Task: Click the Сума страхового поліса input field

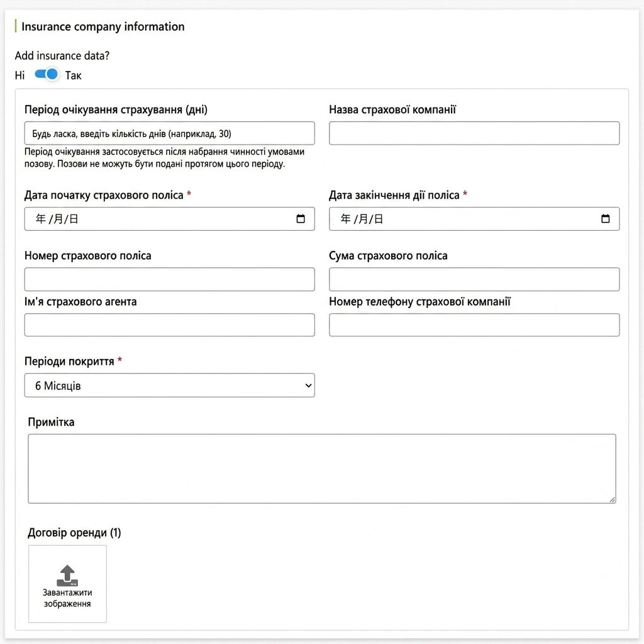Action: coord(474,279)
